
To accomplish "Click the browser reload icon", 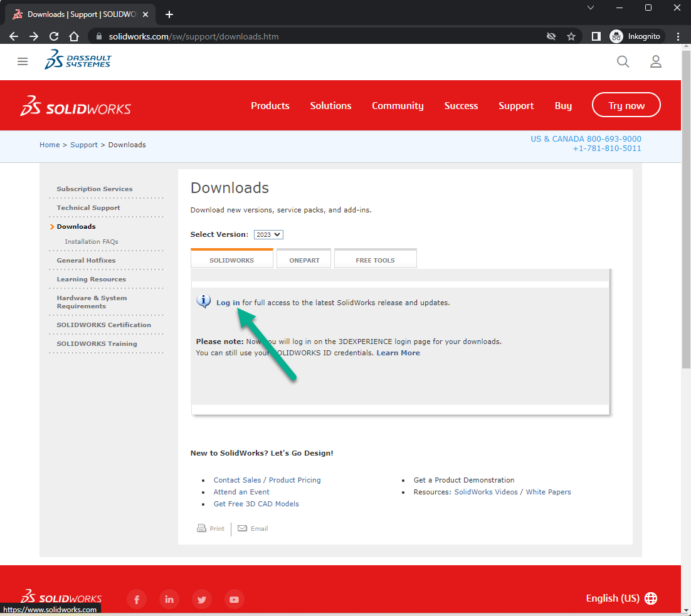I will tap(54, 36).
